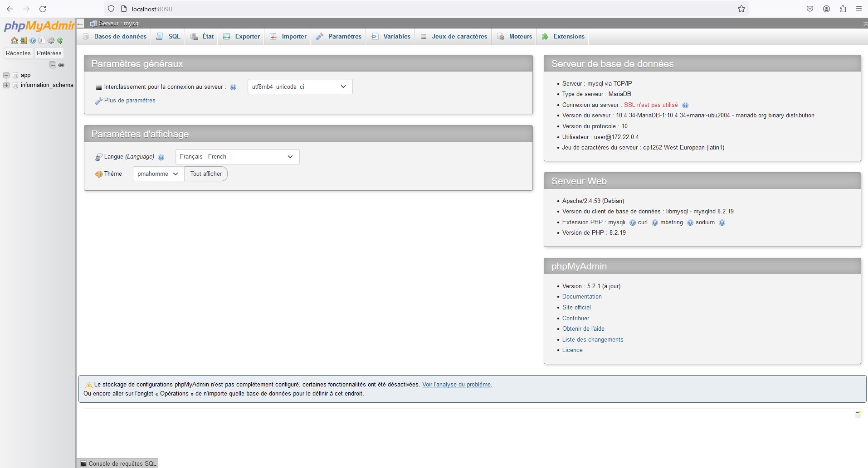Open the Exporter tab

[241, 37]
